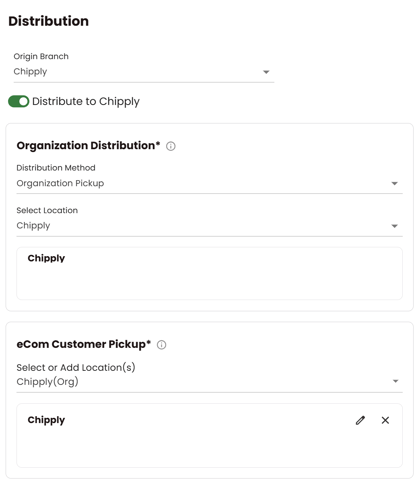Click the Organization Distribution heading
The width and height of the screenshot is (416, 485).
(88, 146)
